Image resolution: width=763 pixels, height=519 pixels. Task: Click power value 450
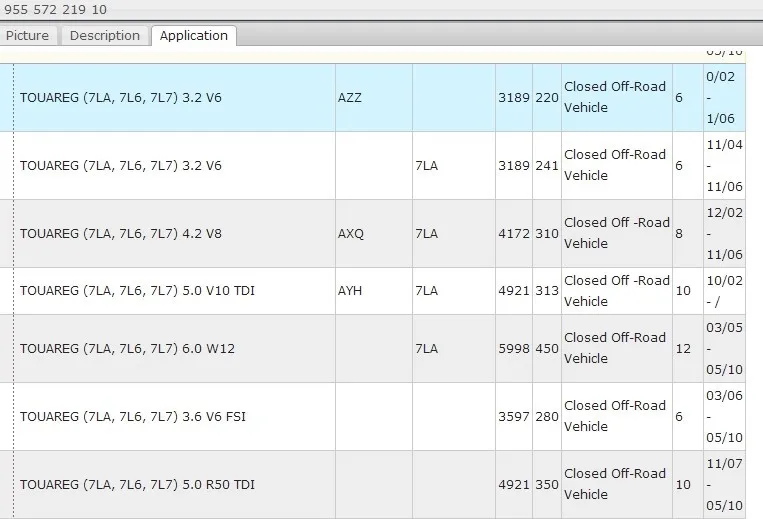pos(547,348)
